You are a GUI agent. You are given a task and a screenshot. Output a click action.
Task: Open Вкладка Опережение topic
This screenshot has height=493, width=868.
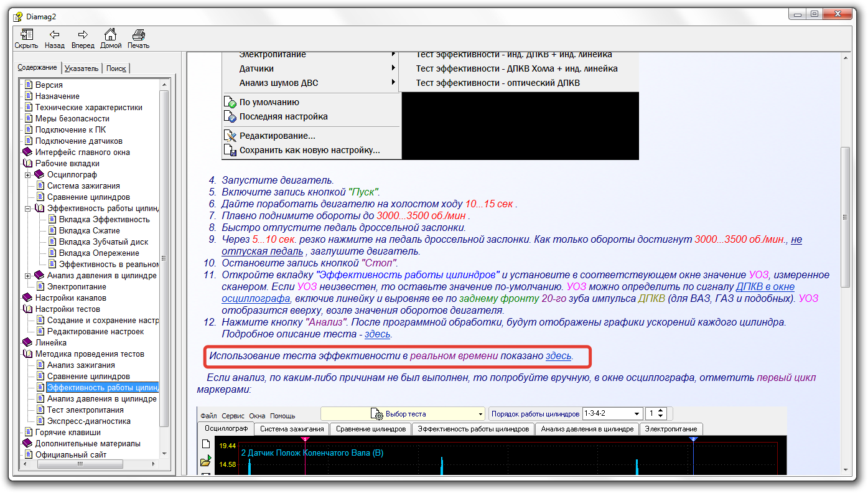99,253
